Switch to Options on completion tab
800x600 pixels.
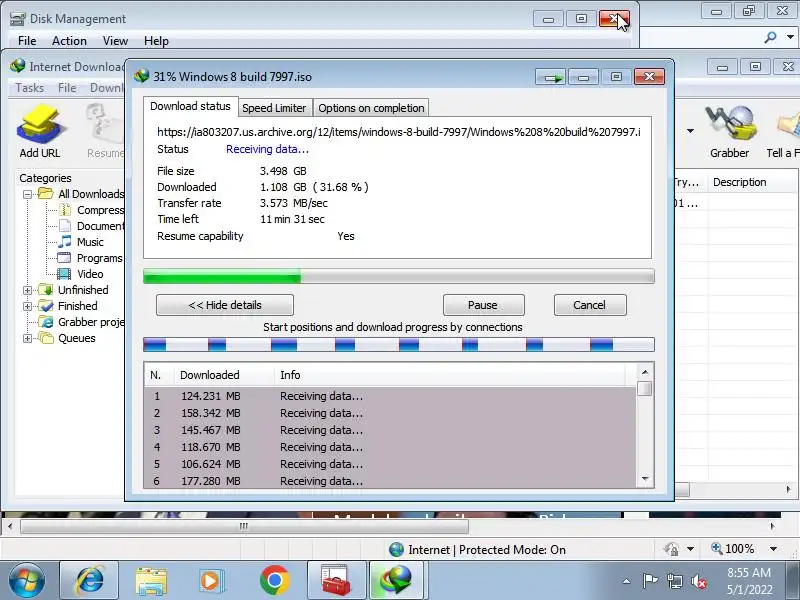[x=371, y=108]
